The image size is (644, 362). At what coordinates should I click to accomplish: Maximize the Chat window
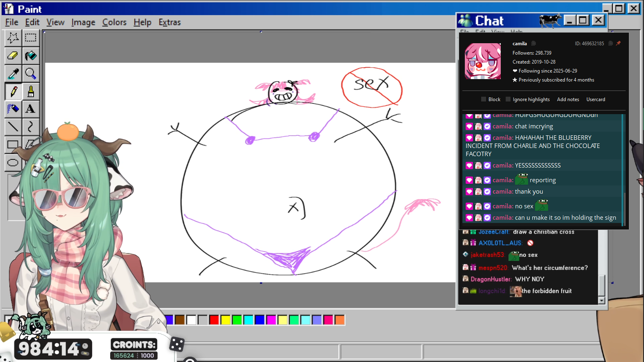583,20
